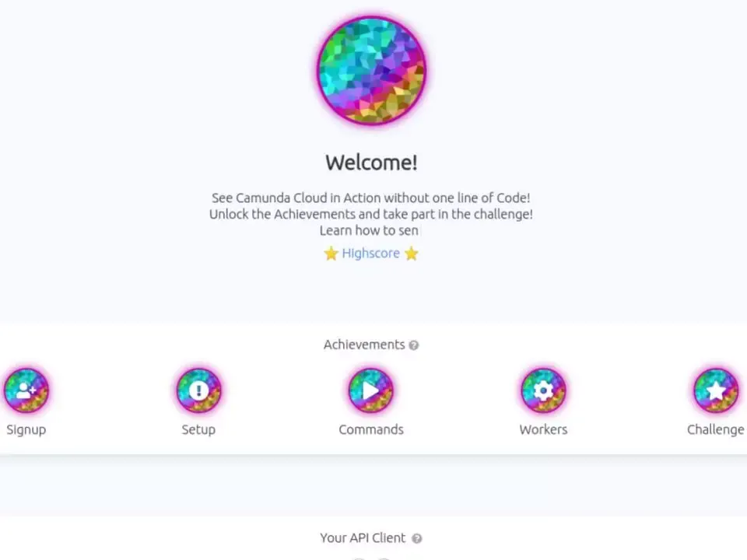Screen dimensions: 747x560
Task: Click the Your API Client section title
Action: (x=363, y=538)
